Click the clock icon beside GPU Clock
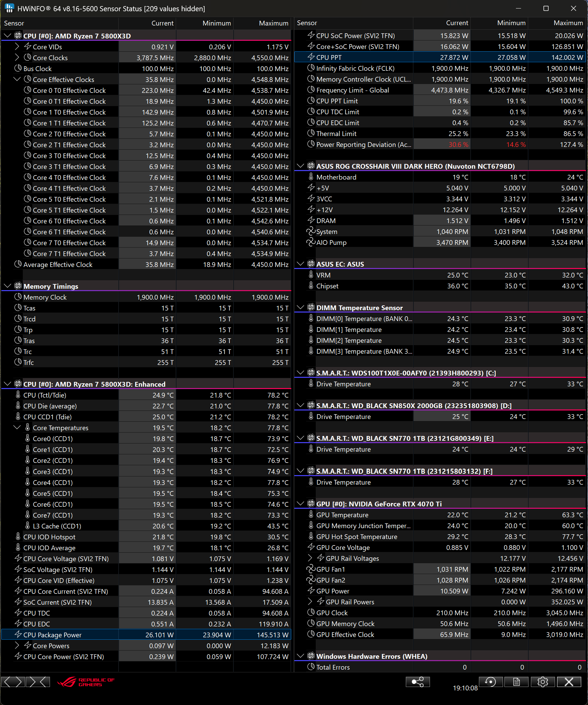The height and width of the screenshot is (705, 588). [x=311, y=612]
